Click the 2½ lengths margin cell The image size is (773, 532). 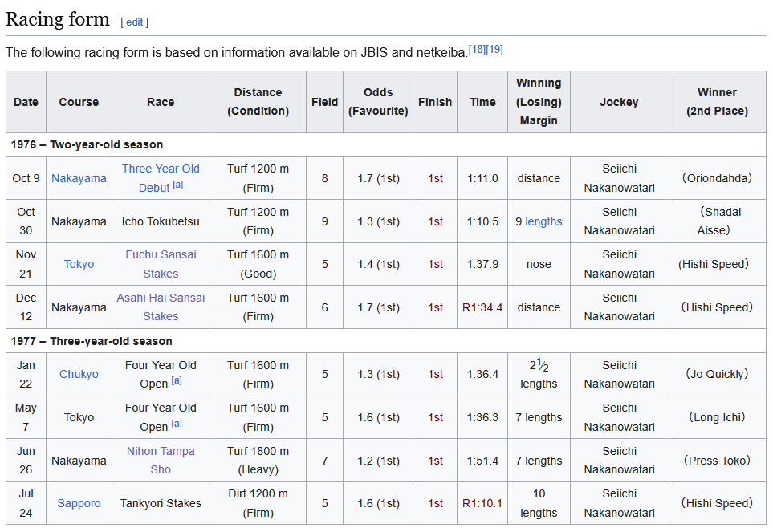(x=539, y=374)
